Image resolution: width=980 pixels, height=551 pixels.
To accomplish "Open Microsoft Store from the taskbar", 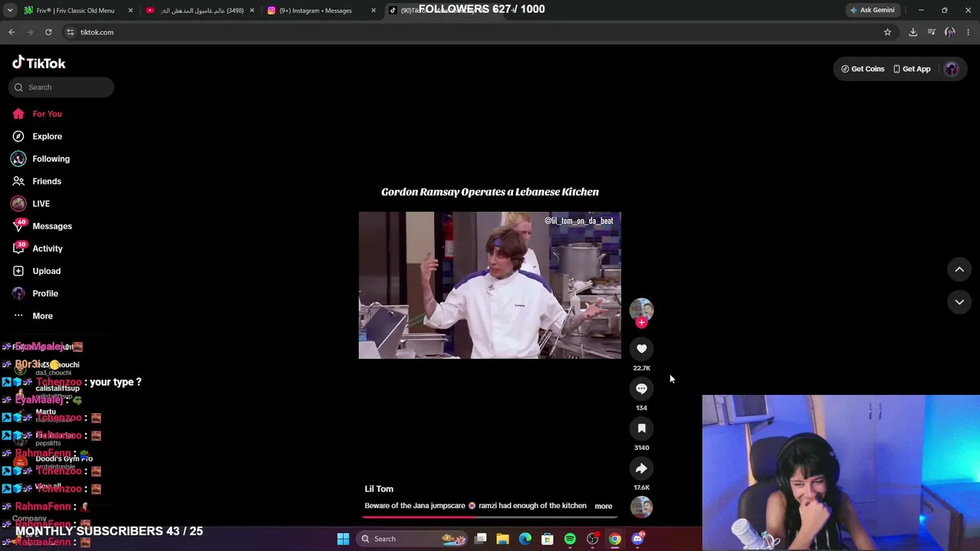I will 547,539.
